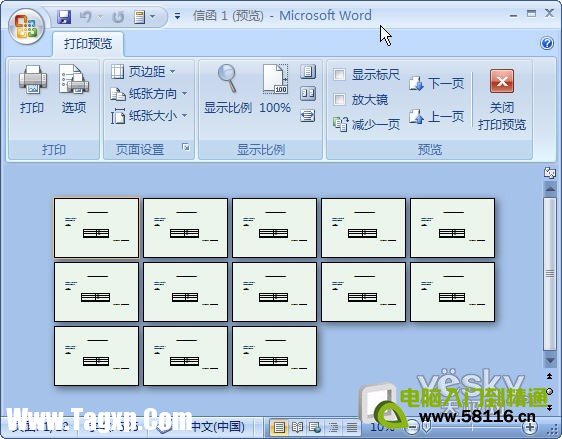The height and width of the screenshot is (439, 562).
Task: Open Word help
Action: (x=547, y=43)
